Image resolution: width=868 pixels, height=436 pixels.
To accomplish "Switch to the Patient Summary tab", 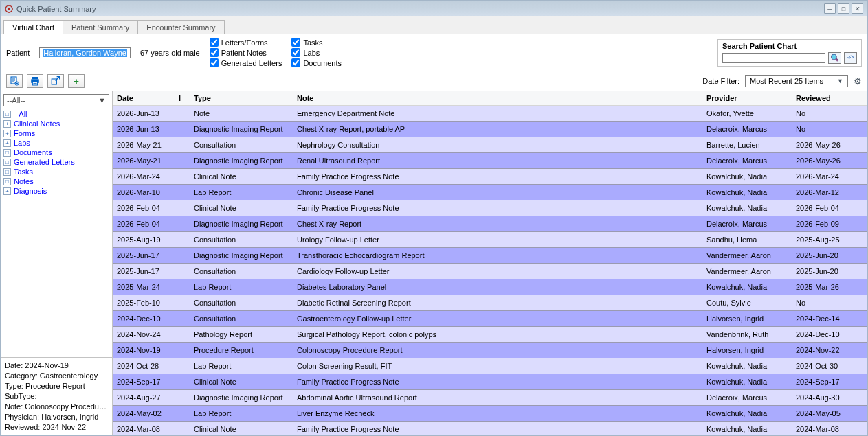I will point(100,27).
